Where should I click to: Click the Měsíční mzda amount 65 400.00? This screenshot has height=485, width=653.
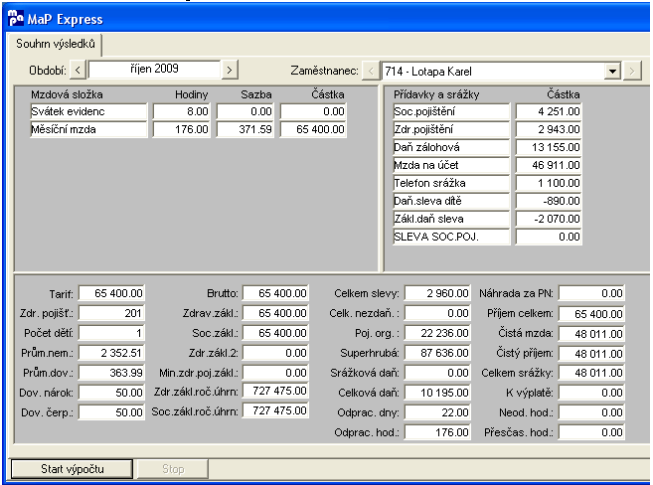tap(313, 129)
